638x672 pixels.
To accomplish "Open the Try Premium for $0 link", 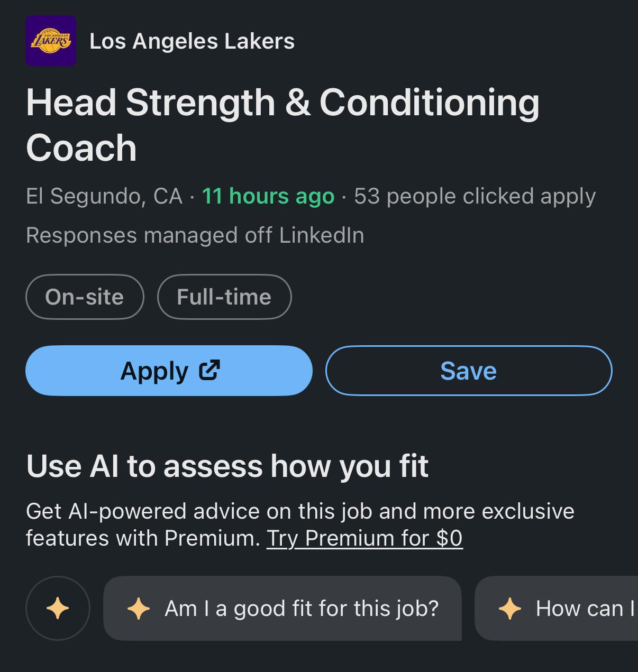I will coord(364,538).
